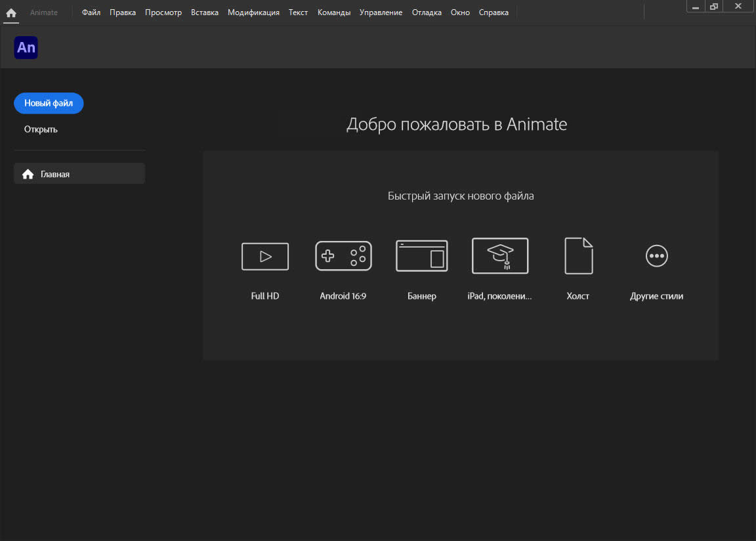Image resolution: width=756 pixels, height=541 pixels.
Task: Open the Справка menu
Action: pos(493,12)
